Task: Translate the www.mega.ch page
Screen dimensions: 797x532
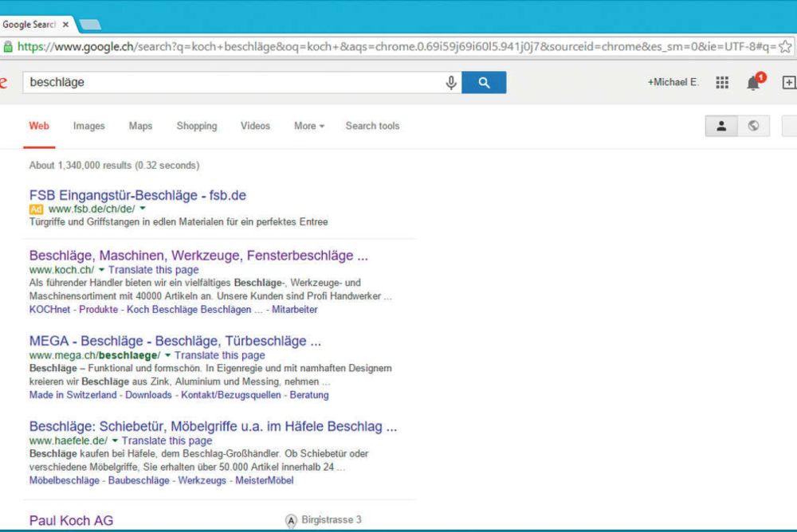Action: (x=220, y=355)
